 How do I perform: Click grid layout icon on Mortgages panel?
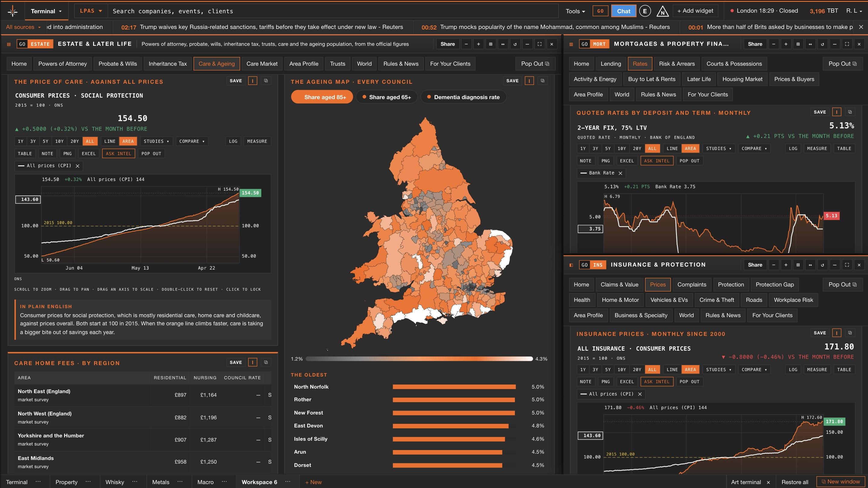click(x=798, y=44)
